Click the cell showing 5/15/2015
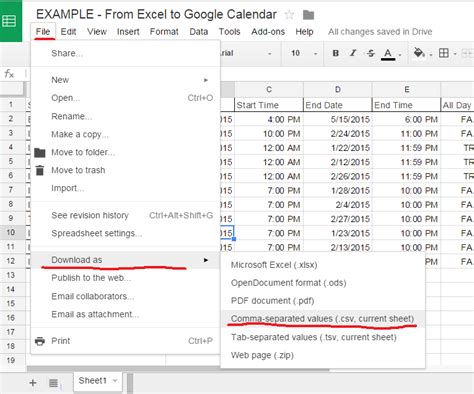 (x=338, y=119)
